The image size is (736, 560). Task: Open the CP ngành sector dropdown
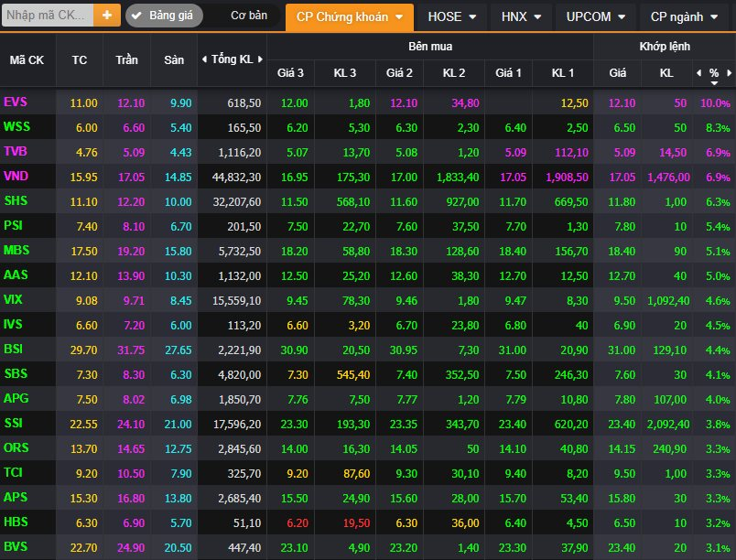684,16
